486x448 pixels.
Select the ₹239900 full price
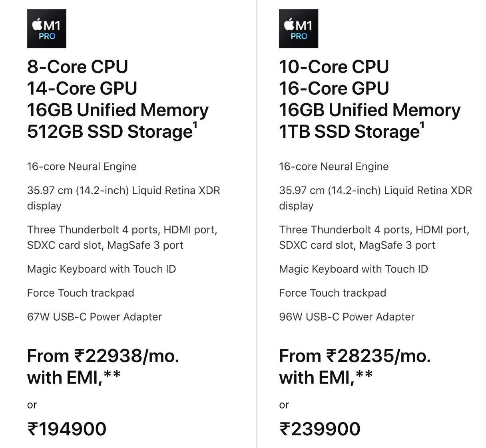[320, 429]
